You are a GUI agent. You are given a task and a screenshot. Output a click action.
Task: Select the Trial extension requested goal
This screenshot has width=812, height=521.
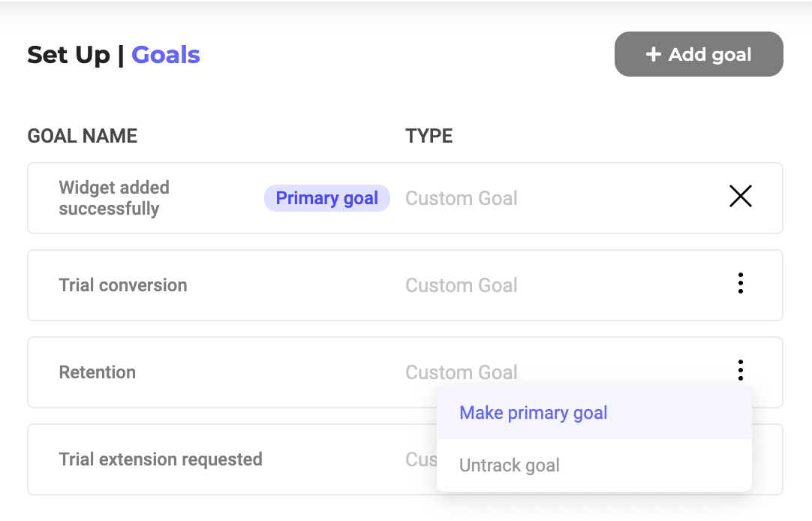[x=161, y=459]
